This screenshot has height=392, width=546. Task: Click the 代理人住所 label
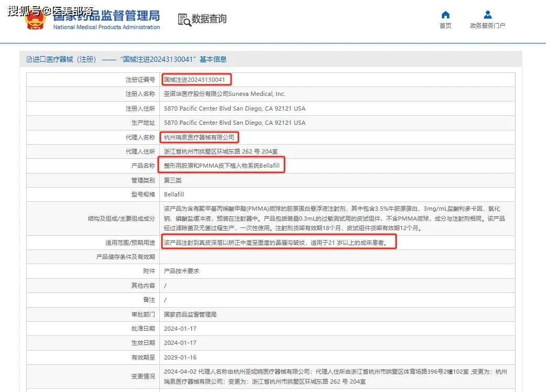(x=140, y=151)
